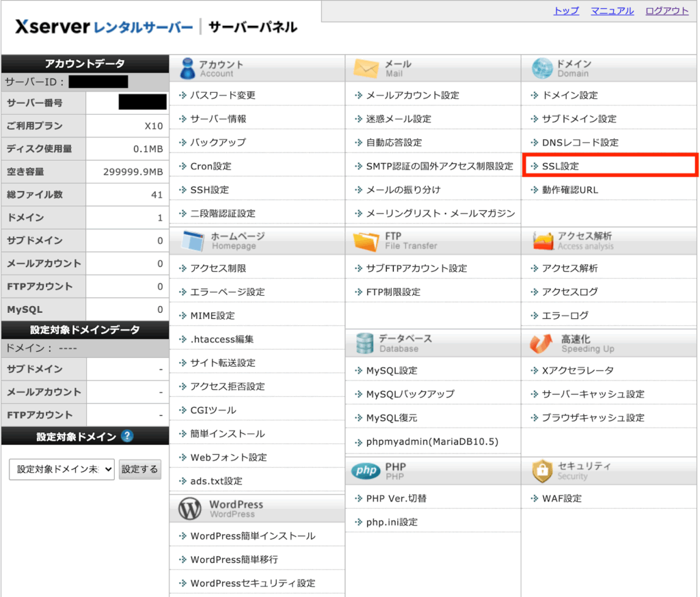Click the Database cylinder icon
The image size is (700, 597).
pyautogui.click(x=365, y=343)
